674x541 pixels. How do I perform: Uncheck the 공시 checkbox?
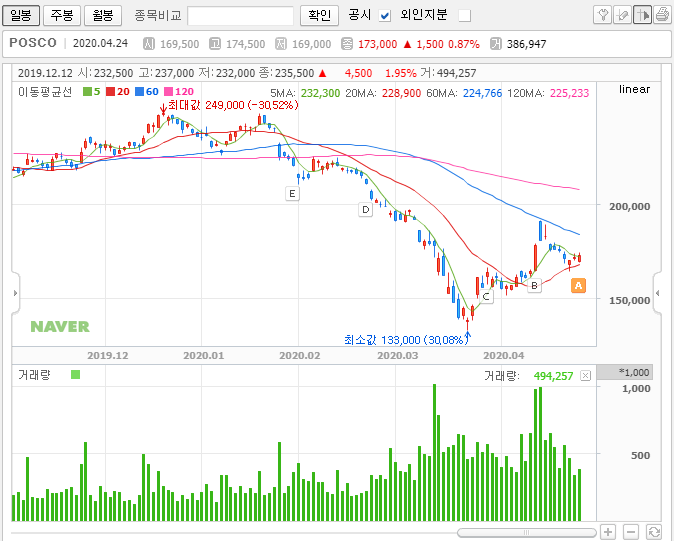[385, 16]
